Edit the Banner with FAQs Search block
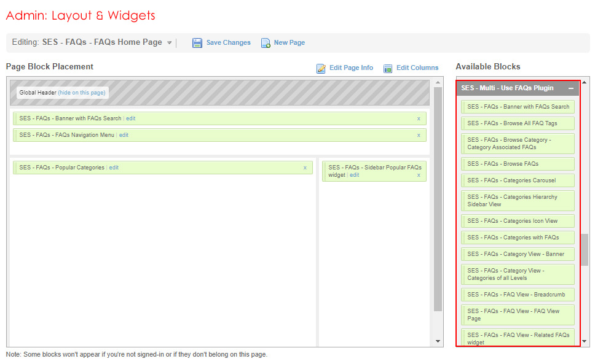The height and width of the screenshot is (364, 595). 131,118
